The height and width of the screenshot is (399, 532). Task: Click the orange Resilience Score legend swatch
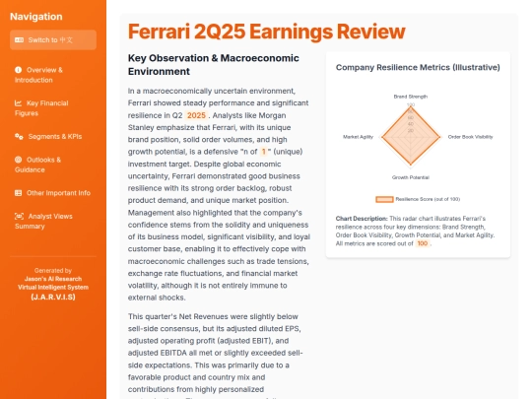tap(384, 199)
